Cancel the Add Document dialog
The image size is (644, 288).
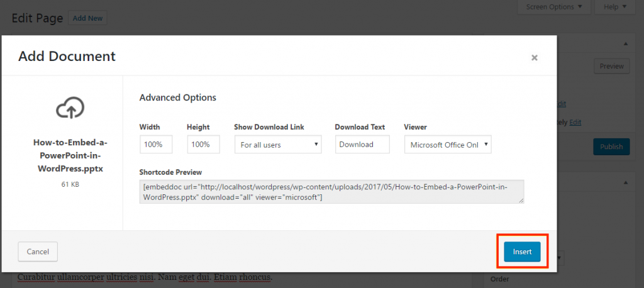[38, 252]
